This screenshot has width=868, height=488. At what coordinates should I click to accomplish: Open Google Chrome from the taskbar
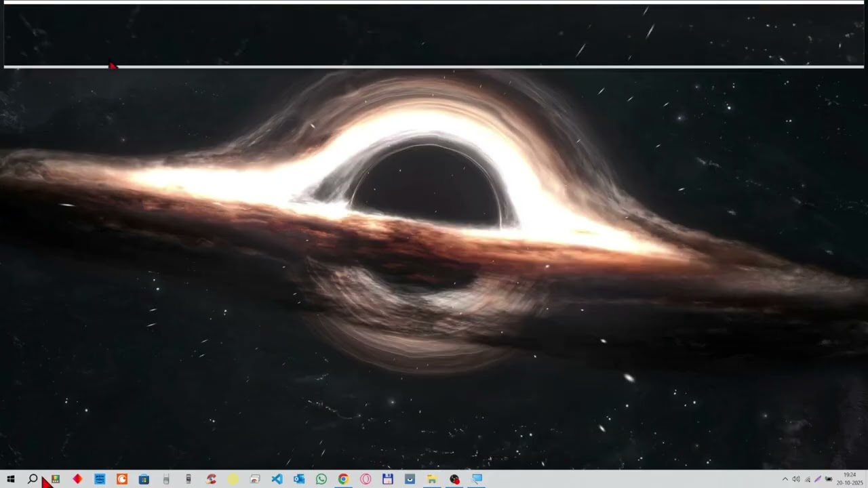coord(343,479)
